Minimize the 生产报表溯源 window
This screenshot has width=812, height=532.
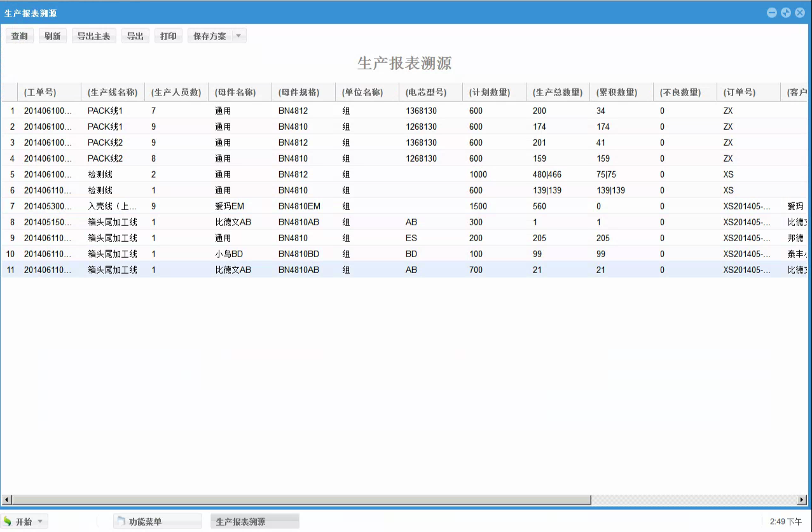pyautogui.click(x=772, y=13)
